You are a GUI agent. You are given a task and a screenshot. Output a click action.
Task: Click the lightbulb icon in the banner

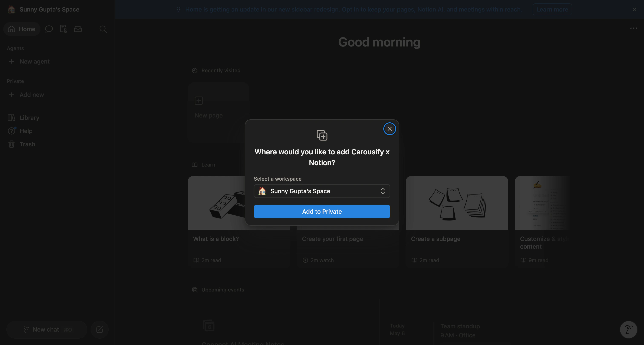[x=178, y=9]
